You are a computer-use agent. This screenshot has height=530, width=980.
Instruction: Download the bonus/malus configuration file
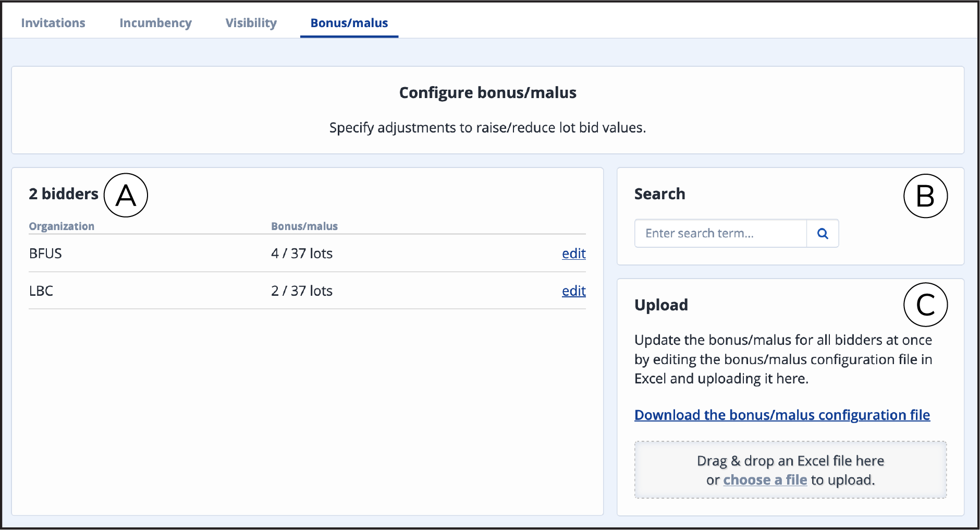coord(782,415)
